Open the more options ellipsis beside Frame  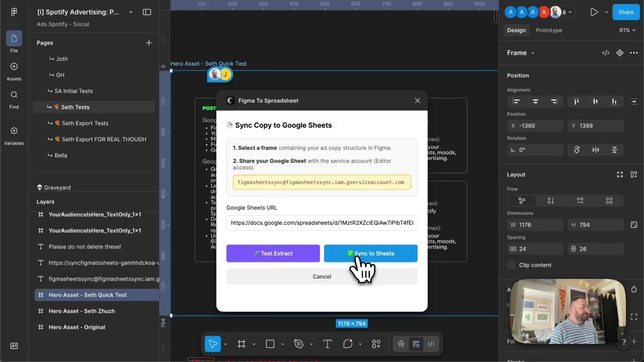[x=634, y=53]
